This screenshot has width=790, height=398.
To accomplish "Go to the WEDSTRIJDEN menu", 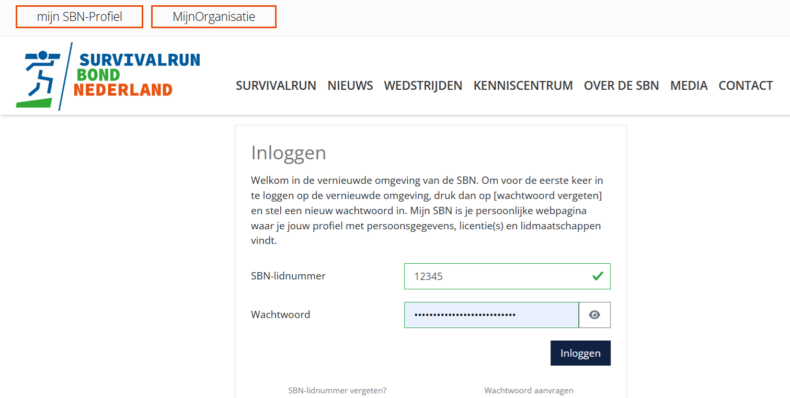I will click(x=423, y=86).
